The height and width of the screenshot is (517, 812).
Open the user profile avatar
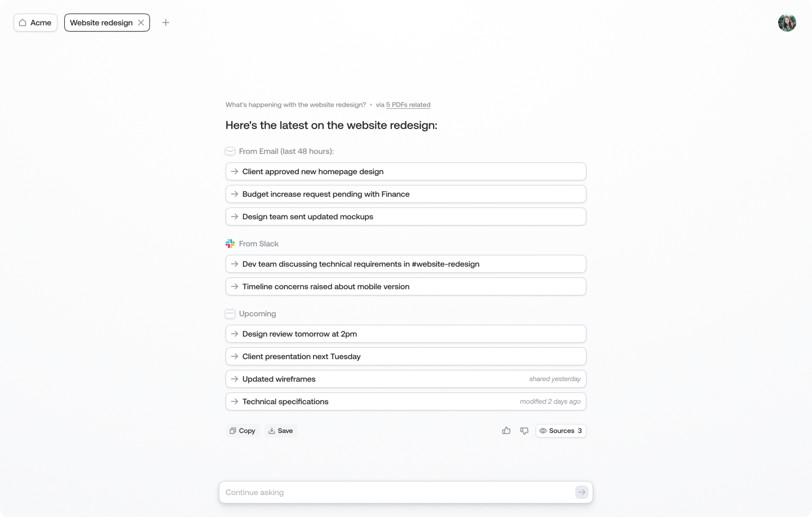click(x=787, y=23)
